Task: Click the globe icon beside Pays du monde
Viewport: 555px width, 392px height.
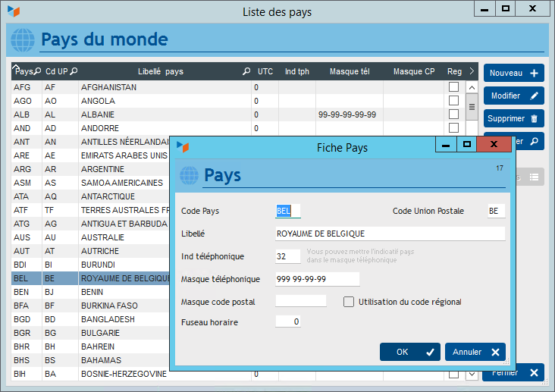Action: (23, 39)
